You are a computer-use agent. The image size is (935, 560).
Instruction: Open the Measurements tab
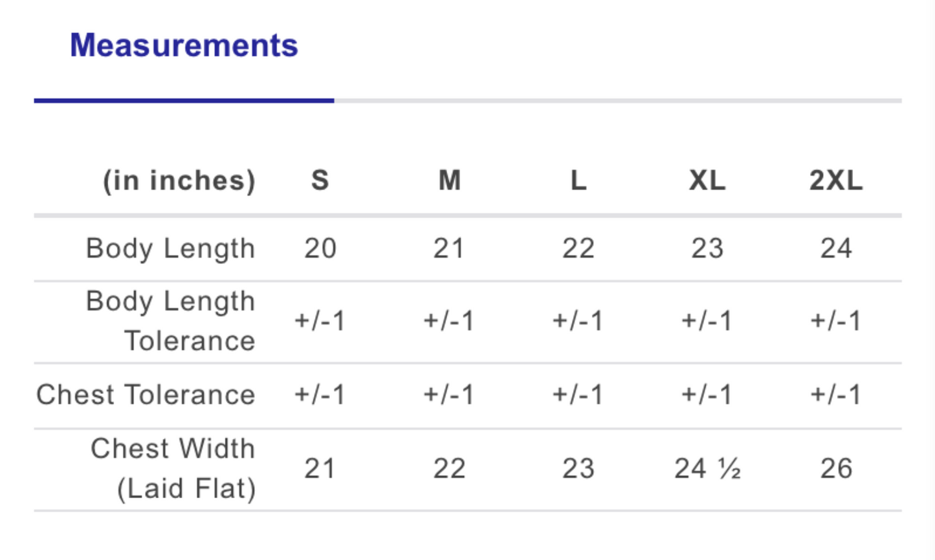click(184, 45)
